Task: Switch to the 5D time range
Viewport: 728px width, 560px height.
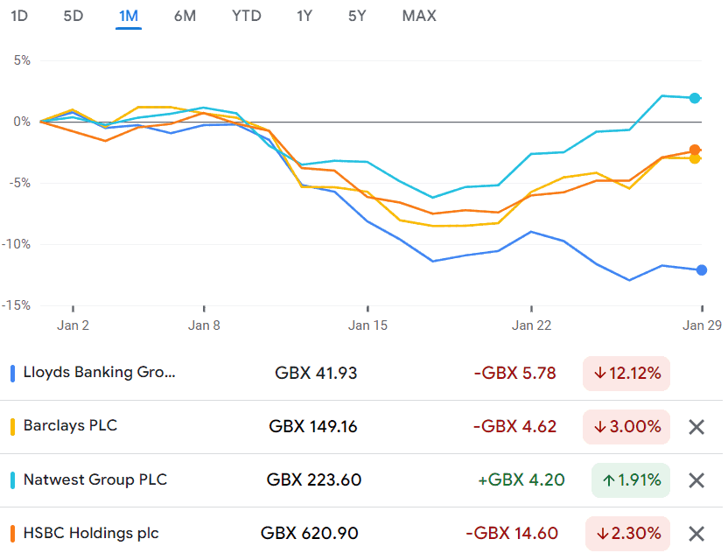Action: pyautogui.click(x=74, y=16)
